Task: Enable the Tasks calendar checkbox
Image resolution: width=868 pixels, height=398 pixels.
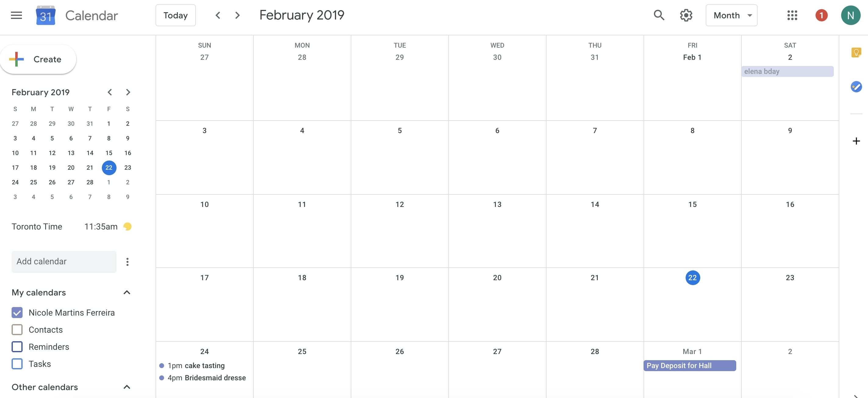Action: (x=16, y=364)
